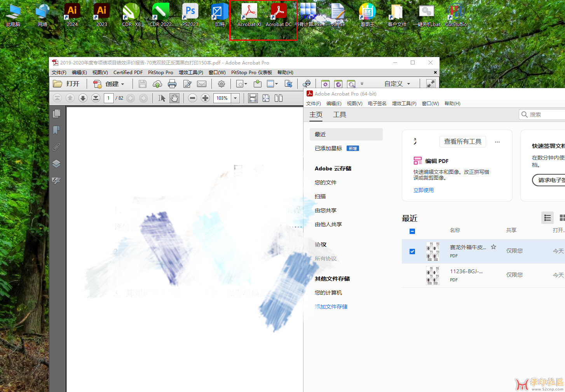Open attachments paperclip panel
Screen dimensions: 565x392
56,147
